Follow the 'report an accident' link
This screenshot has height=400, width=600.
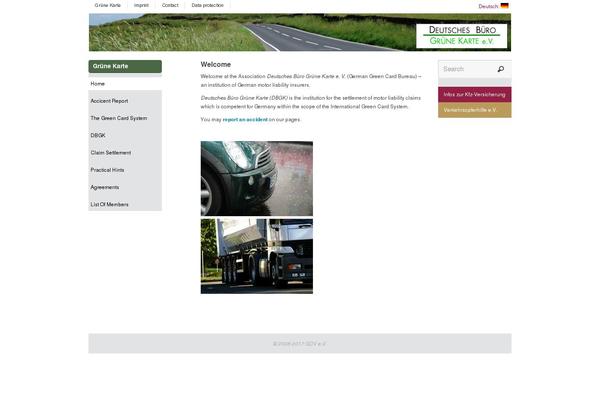pyautogui.click(x=245, y=119)
